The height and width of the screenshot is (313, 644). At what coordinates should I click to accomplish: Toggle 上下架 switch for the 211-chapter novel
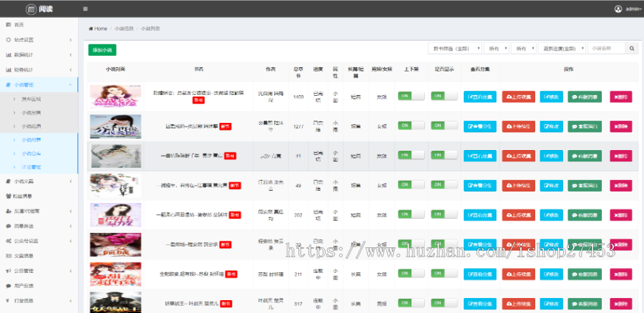coord(411,273)
